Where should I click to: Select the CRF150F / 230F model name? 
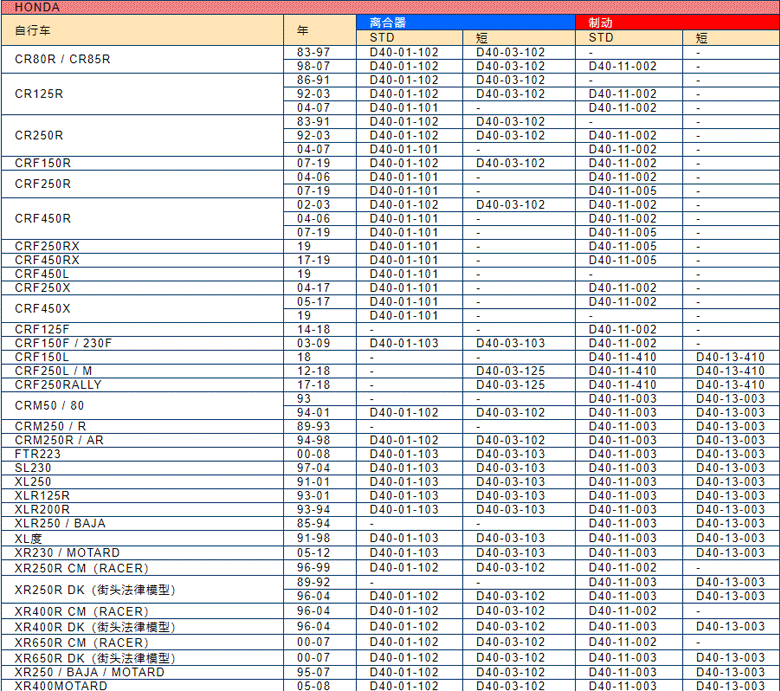pyautogui.click(x=63, y=343)
